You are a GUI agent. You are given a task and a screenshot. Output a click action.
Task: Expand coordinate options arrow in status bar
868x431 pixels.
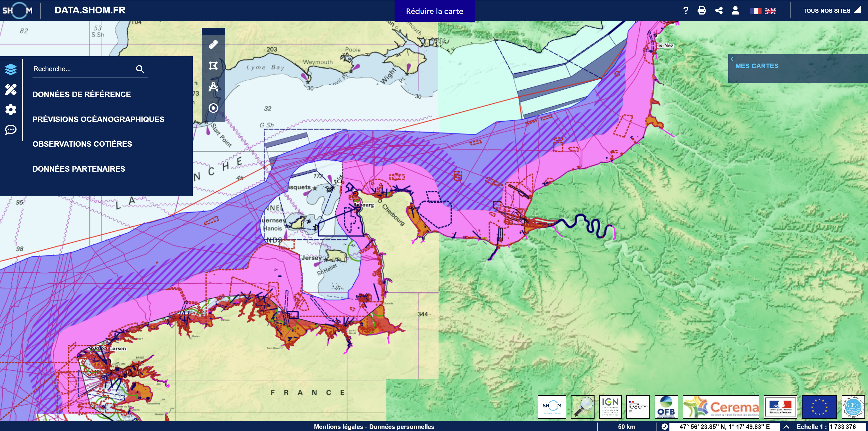pyautogui.click(x=786, y=427)
